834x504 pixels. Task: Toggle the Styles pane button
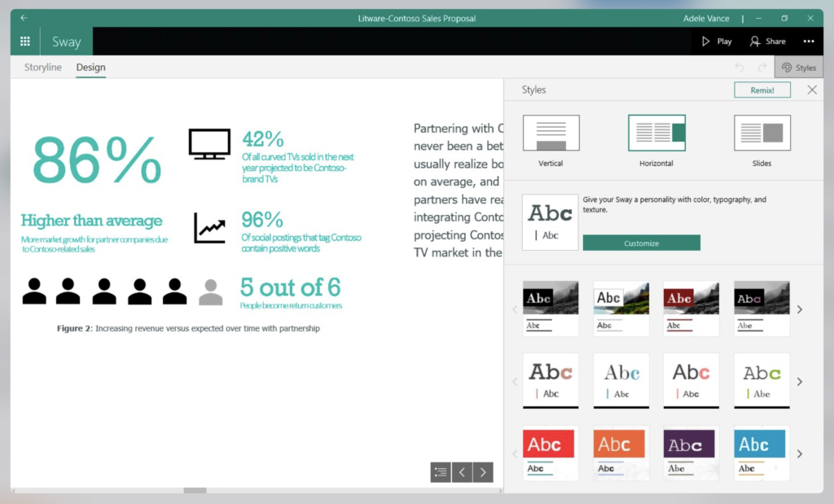coord(799,68)
